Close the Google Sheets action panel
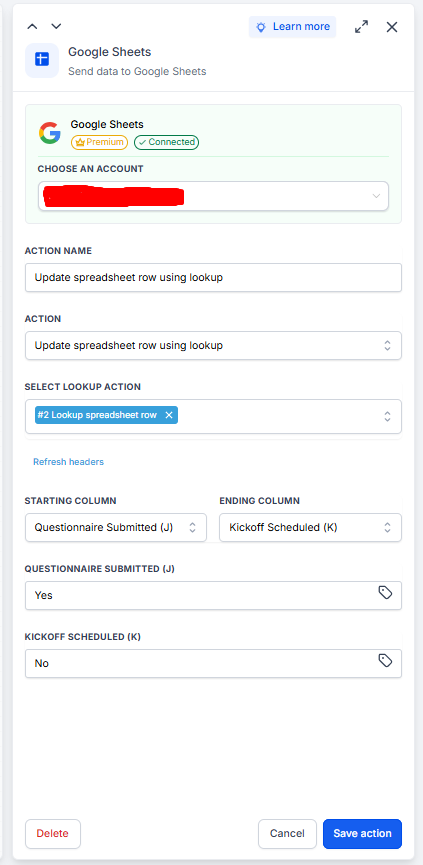 [392, 26]
